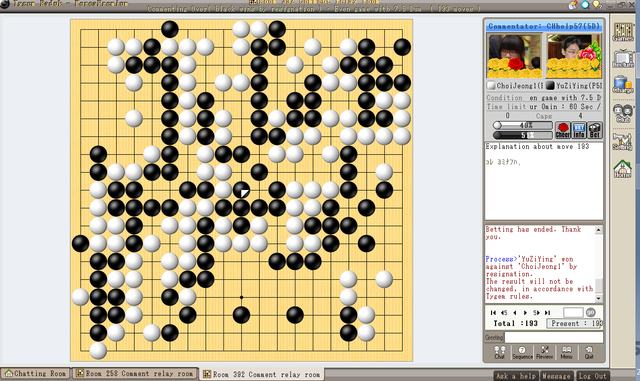
Task: Go back five moves
Action: tap(504, 312)
